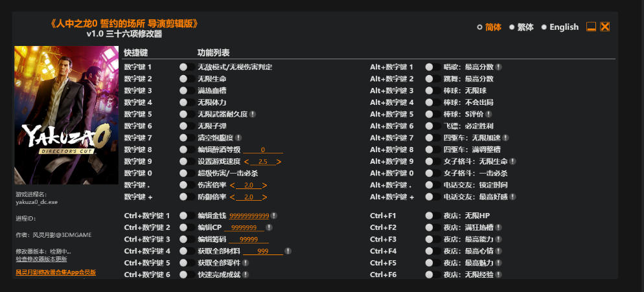The width and height of the screenshot is (644, 292).
Task: Toggle 防御倍率 switch
Action: click(x=187, y=197)
